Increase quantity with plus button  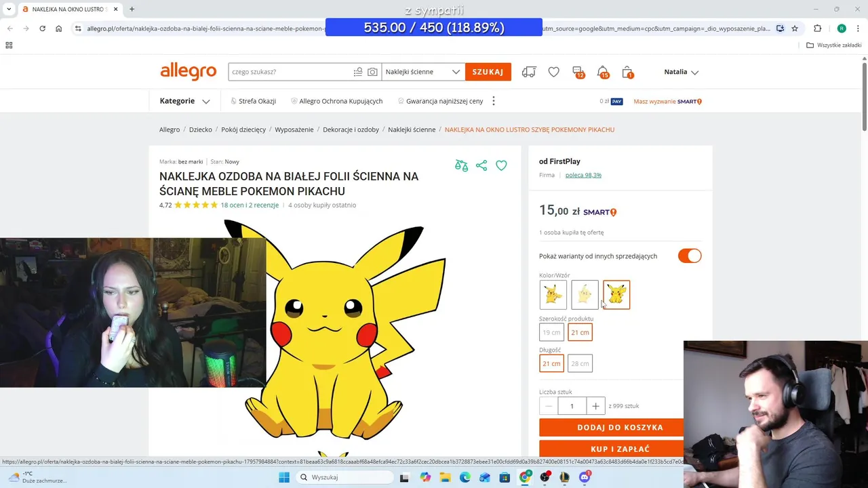[595, 406]
